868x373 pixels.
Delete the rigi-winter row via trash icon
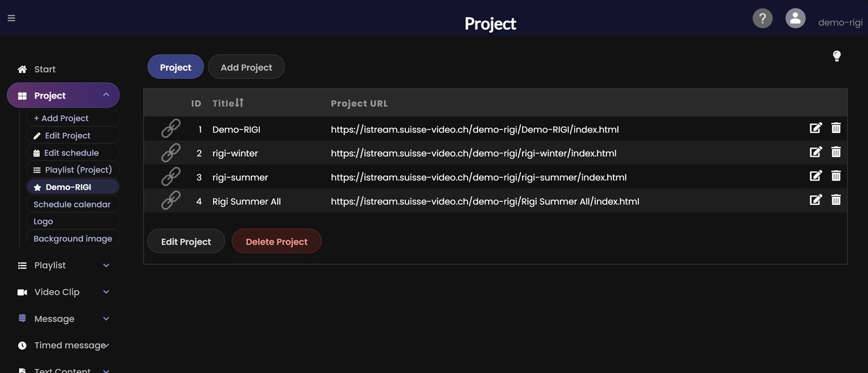836,152
